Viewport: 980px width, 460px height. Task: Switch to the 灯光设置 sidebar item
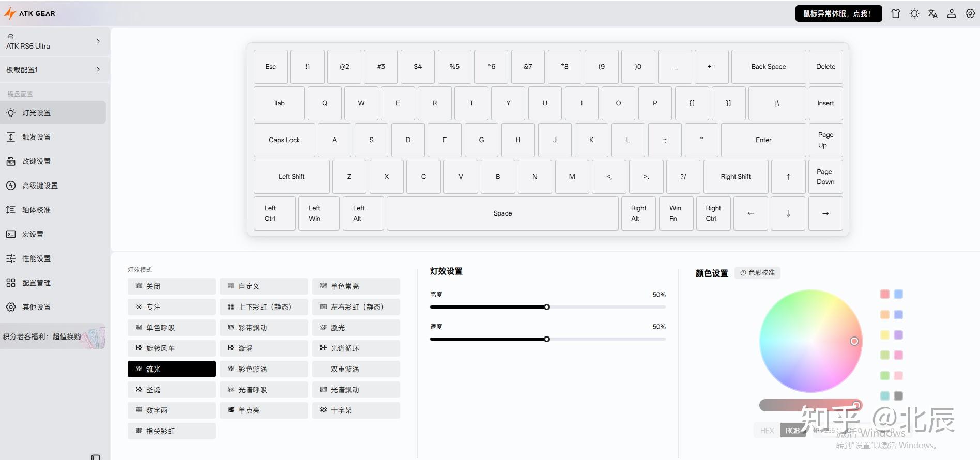pyautogui.click(x=53, y=113)
